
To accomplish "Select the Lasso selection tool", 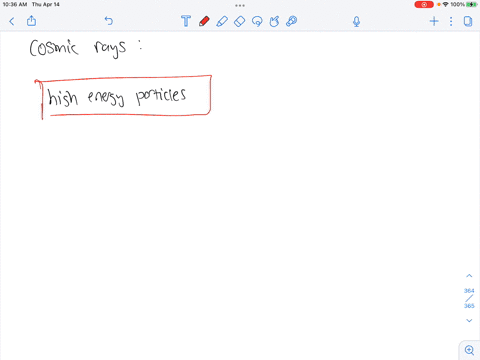I will (x=257, y=21).
